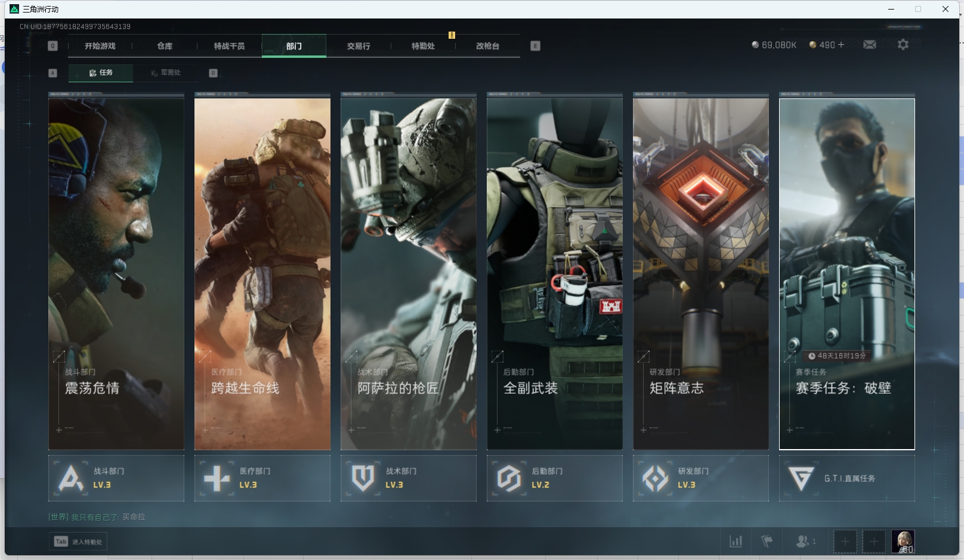Click the second empty squad slot plus
This screenshot has width=964, height=560.
click(x=874, y=542)
